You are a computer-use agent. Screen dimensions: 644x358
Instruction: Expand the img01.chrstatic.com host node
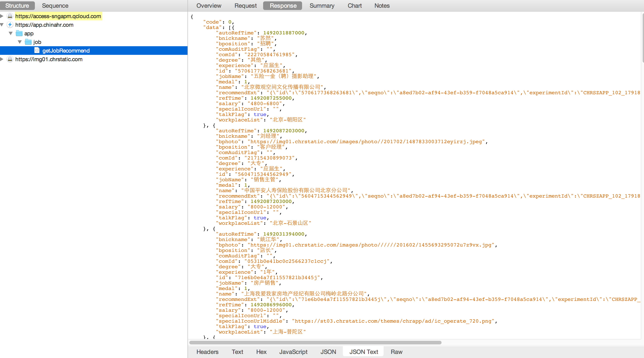(2, 59)
